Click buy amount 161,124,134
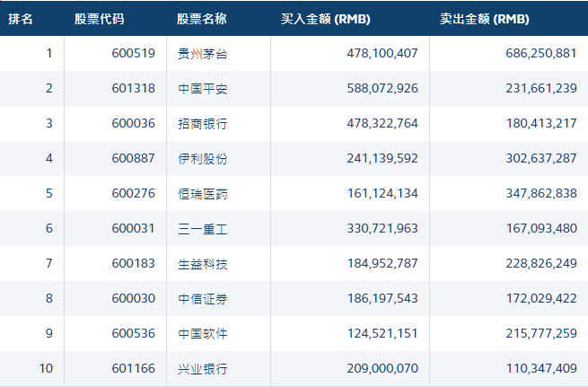The height and width of the screenshot is (387, 588). pos(382,193)
